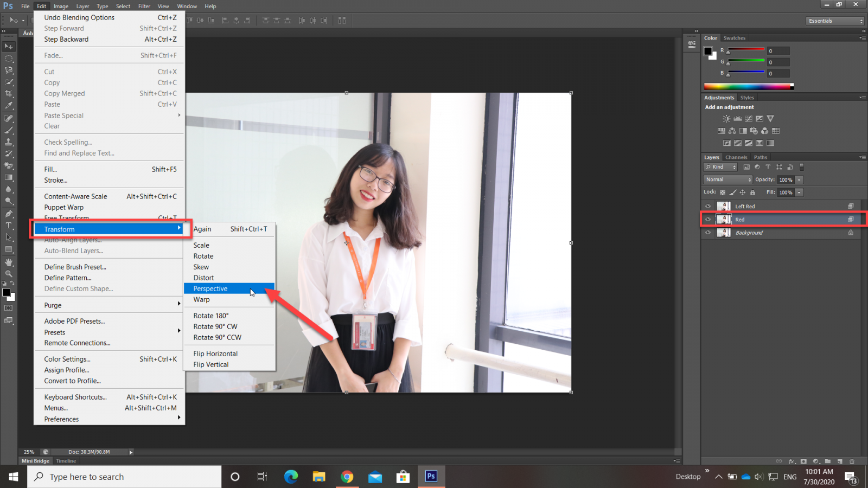
Task: Click Flip Horizontal in the Transform submenu
Action: pyautogui.click(x=215, y=354)
